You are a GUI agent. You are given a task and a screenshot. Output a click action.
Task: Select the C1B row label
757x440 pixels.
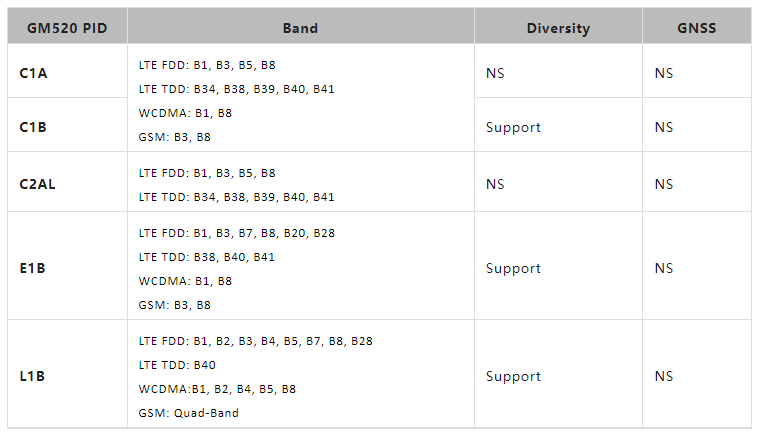click(34, 127)
